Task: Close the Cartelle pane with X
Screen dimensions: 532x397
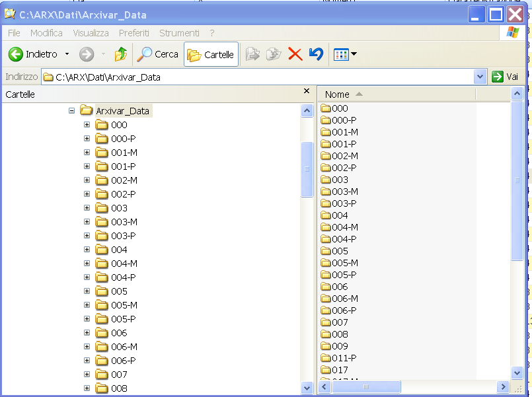Action: 306,91
